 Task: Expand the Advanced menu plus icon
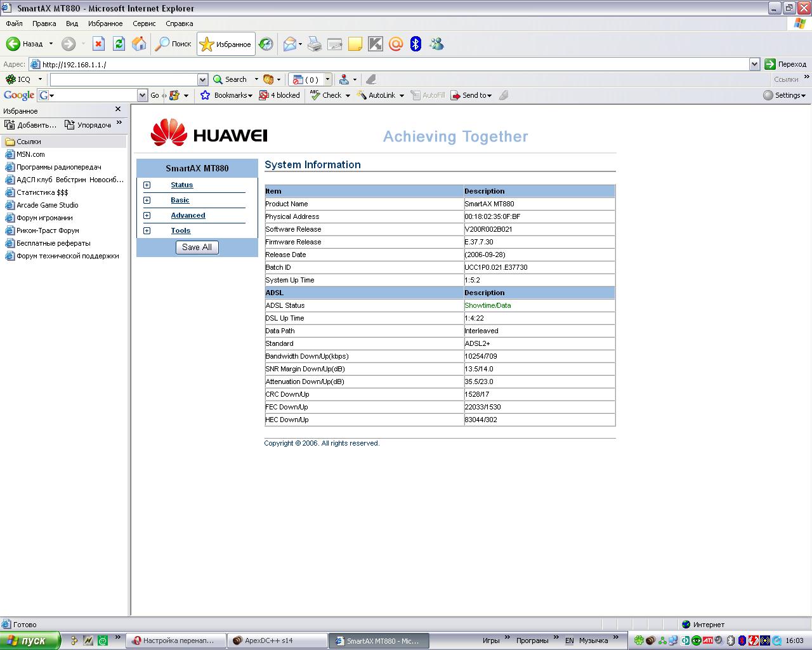[147, 215]
